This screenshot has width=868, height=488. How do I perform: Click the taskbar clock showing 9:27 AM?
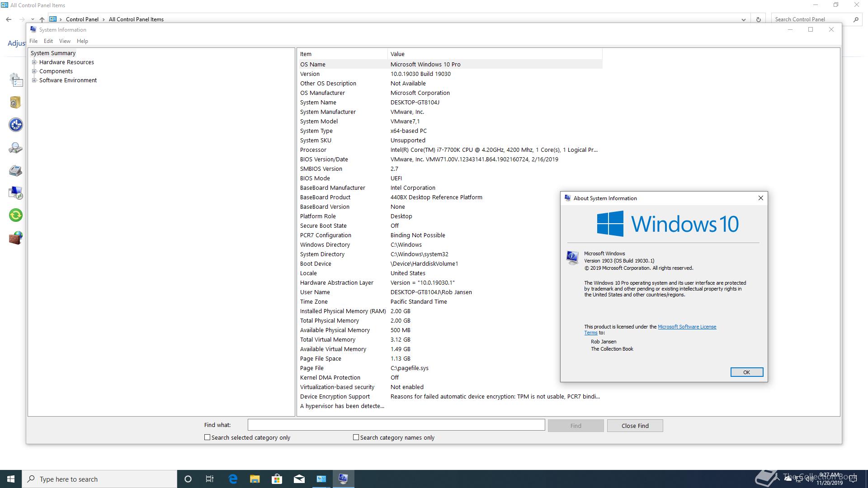pyautogui.click(x=829, y=479)
